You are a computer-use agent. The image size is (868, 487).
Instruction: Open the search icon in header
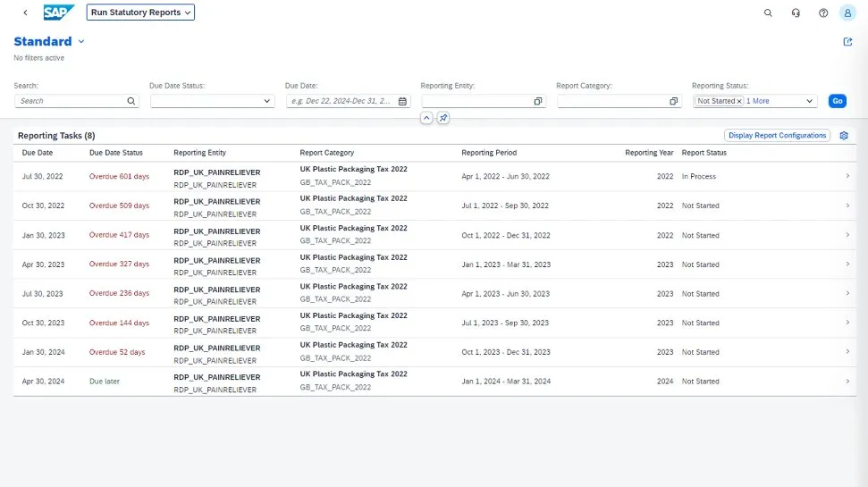tap(768, 13)
